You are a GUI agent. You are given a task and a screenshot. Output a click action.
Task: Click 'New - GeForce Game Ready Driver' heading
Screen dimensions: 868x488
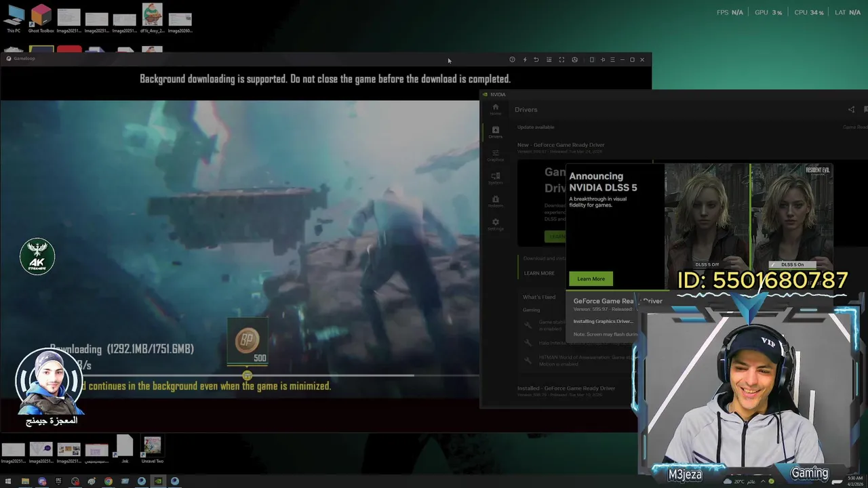[x=561, y=144]
